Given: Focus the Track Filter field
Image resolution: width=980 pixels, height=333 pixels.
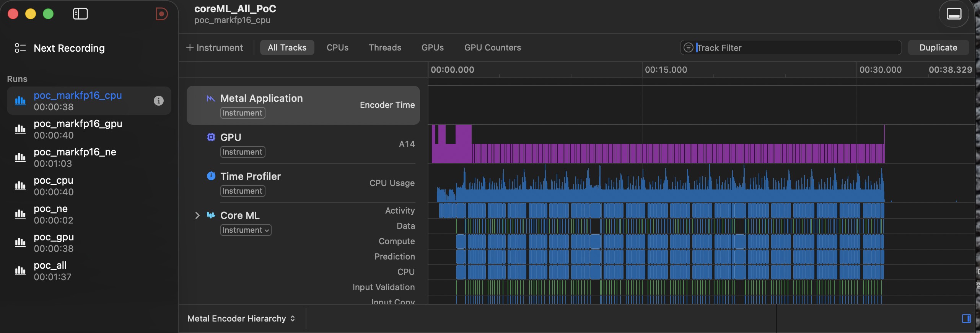Looking at the screenshot, I should point(791,47).
